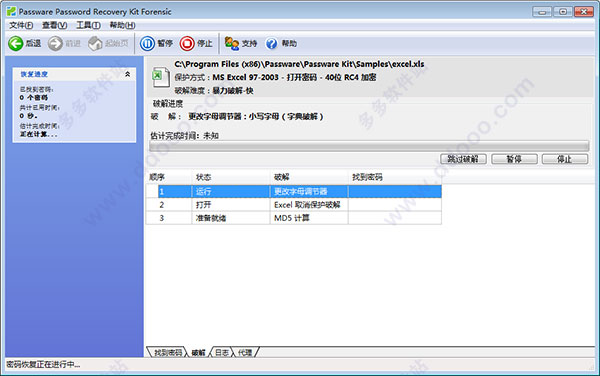Click the greyed Forward (前进) arrow icon
Image resolution: width=600 pixels, height=376 pixels.
click(x=55, y=44)
